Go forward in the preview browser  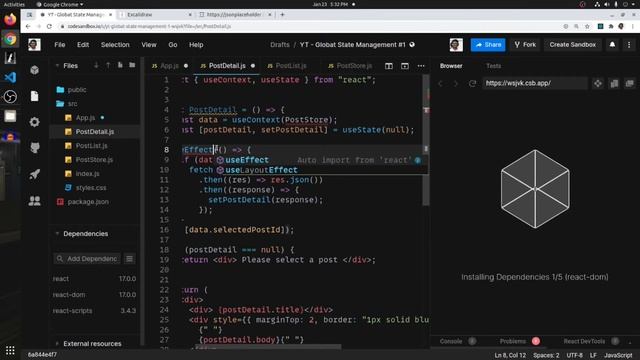click(x=456, y=83)
